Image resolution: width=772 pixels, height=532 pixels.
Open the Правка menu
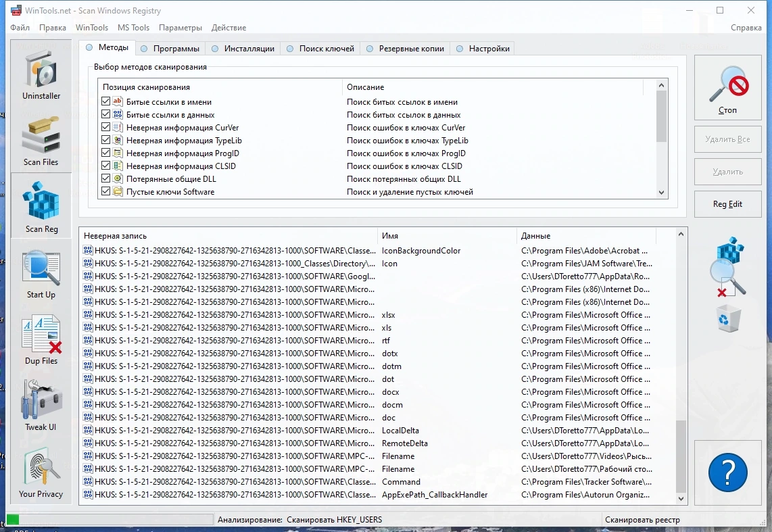pos(53,28)
